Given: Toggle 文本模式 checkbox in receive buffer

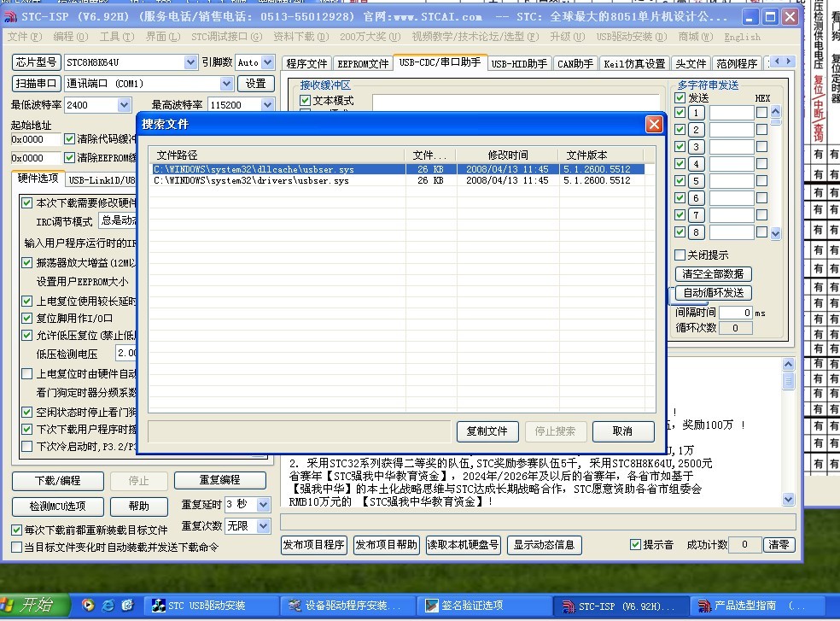Looking at the screenshot, I should coord(306,100).
